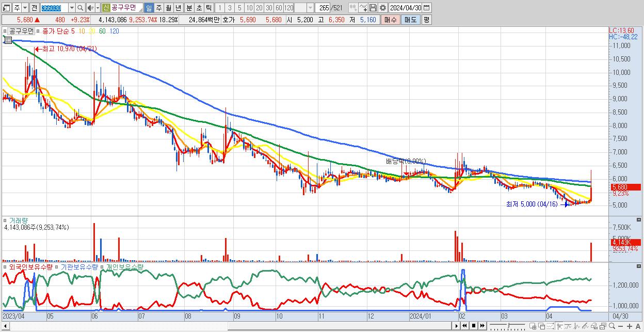
Task: Rewind the chart replay
Action: point(464,326)
